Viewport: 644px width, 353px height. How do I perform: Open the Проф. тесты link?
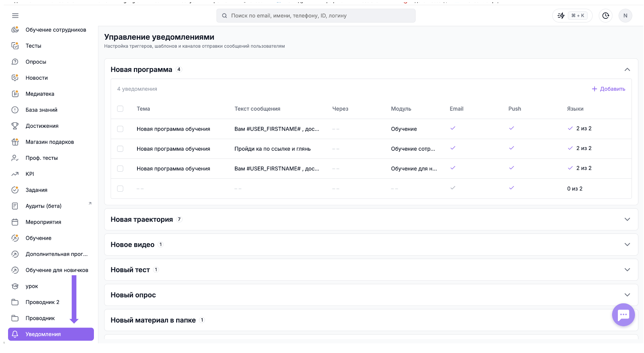tap(42, 158)
